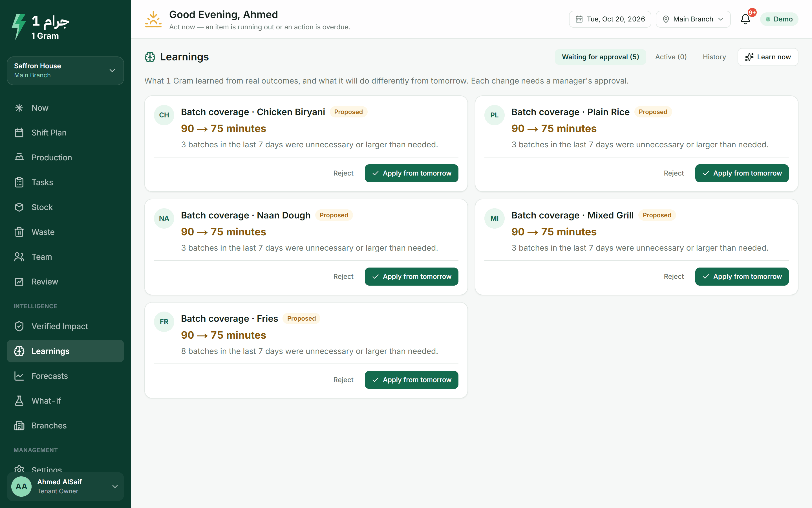Apply Naan Dough change from tomorrow
The image size is (812, 508).
click(x=411, y=277)
